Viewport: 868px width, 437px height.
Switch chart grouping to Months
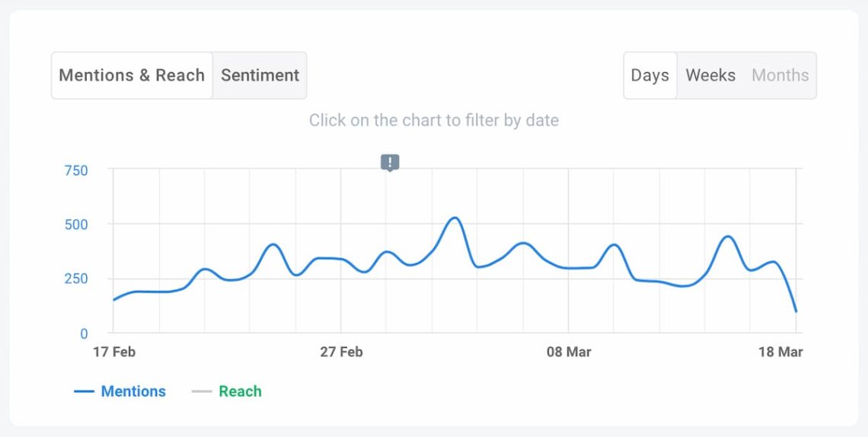(x=780, y=75)
